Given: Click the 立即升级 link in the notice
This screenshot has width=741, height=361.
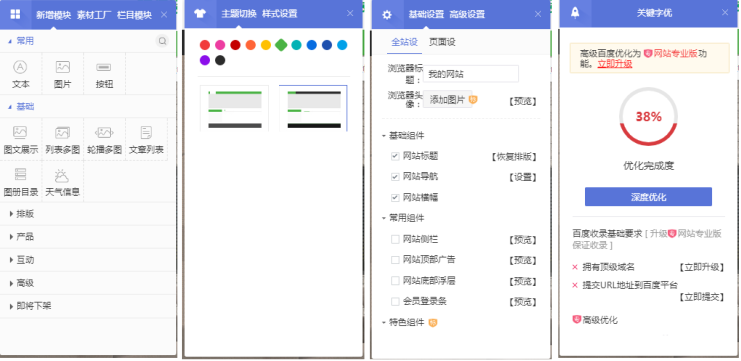Looking at the screenshot, I should [x=615, y=64].
